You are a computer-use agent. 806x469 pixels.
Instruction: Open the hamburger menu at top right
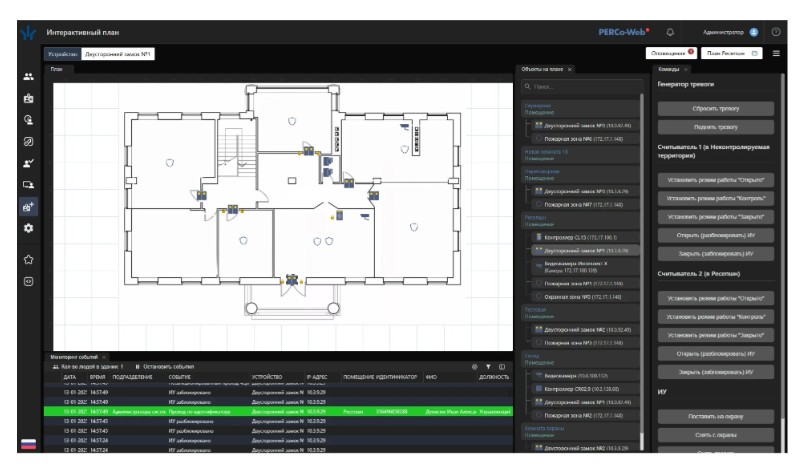tap(776, 52)
